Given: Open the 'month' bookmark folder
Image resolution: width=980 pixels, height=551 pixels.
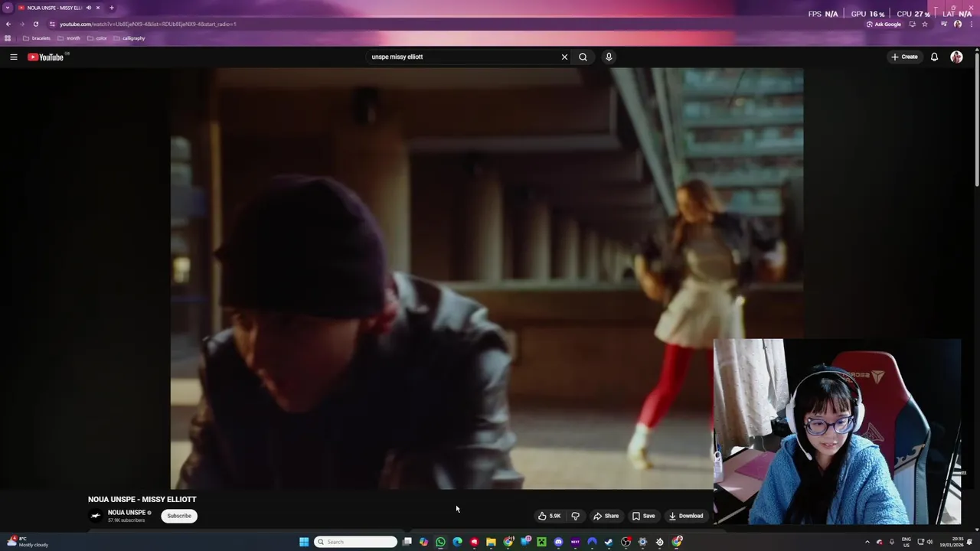Looking at the screenshot, I should pyautogui.click(x=69, y=38).
